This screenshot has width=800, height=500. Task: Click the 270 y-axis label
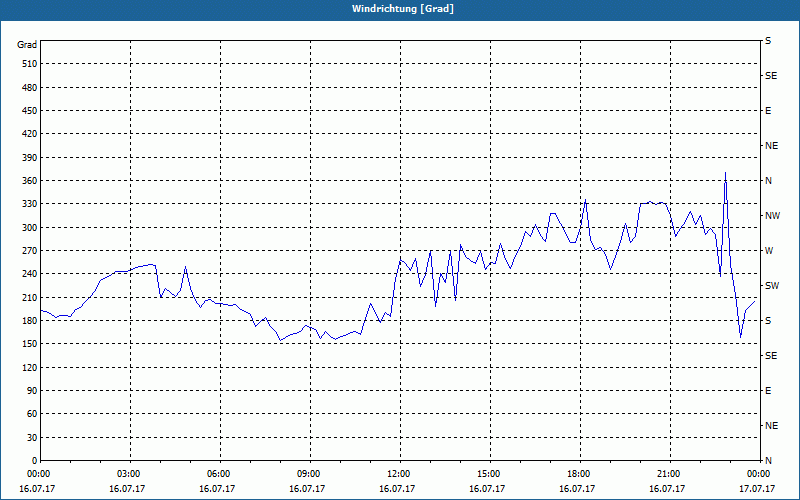click(30, 251)
